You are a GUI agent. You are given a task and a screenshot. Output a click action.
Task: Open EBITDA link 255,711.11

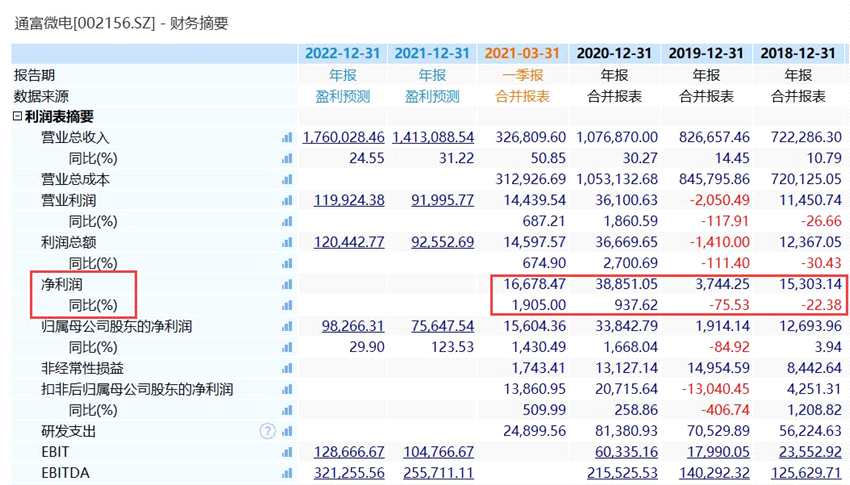(439, 473)
